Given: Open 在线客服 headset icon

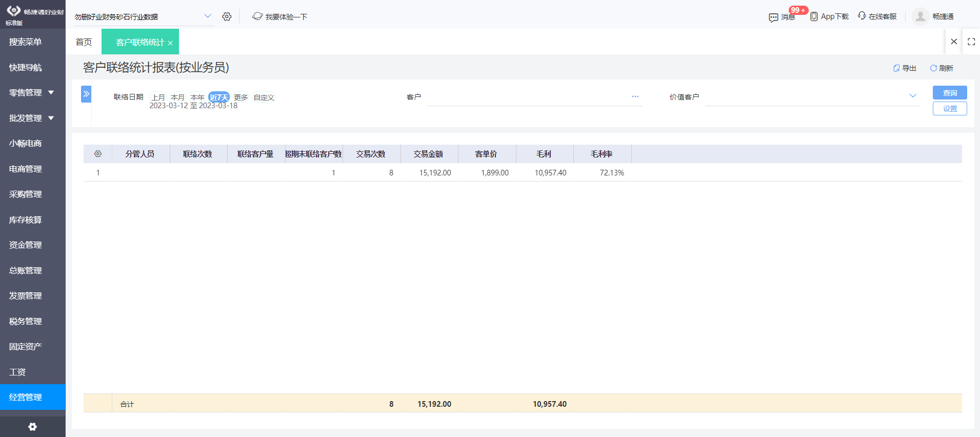Looking at the screenshot, I should [x=862, y=16].
